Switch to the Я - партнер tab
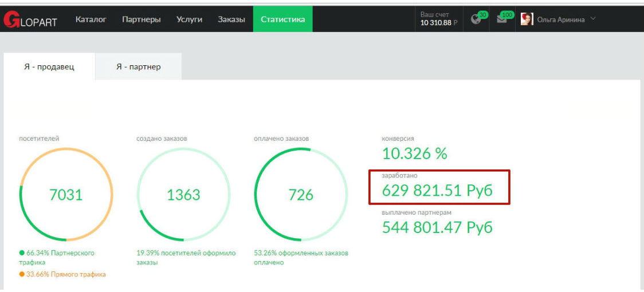Viewport: 644px width, 292px height. [x=138, y=67]
